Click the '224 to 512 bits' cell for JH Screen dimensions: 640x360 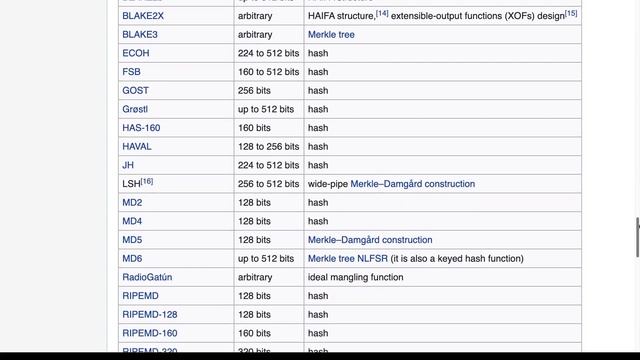coord(269,165)
